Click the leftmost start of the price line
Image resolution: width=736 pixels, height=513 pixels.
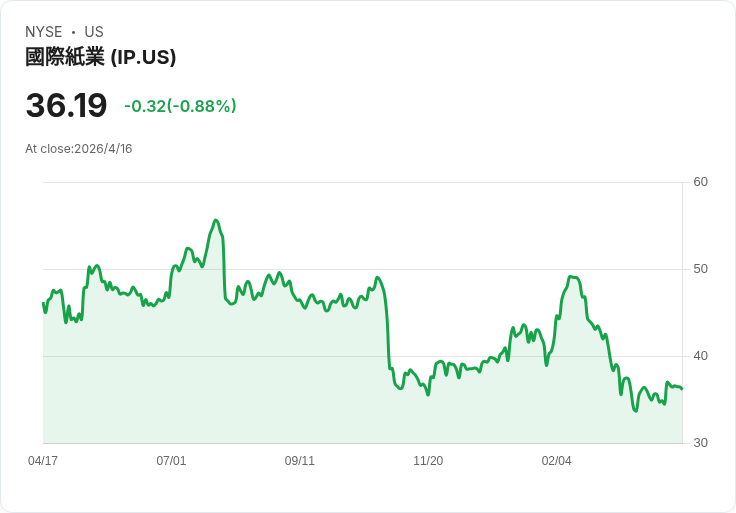pos(43,303)
